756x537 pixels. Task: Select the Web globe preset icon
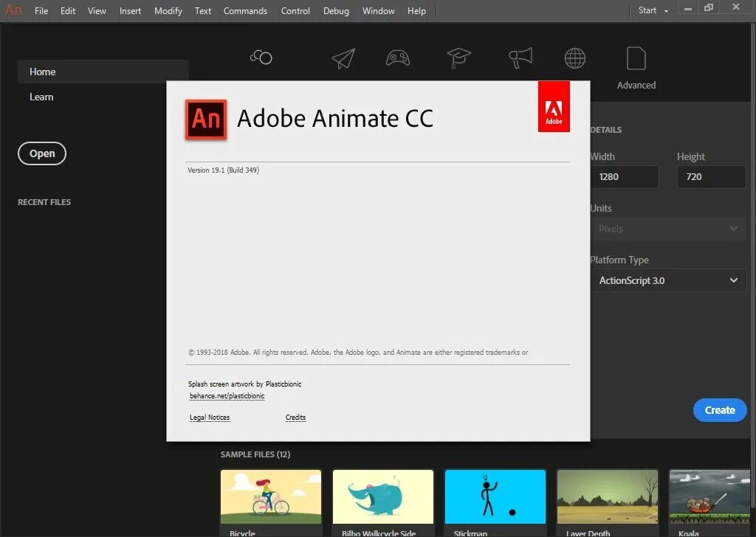click(x=575, y=58)
